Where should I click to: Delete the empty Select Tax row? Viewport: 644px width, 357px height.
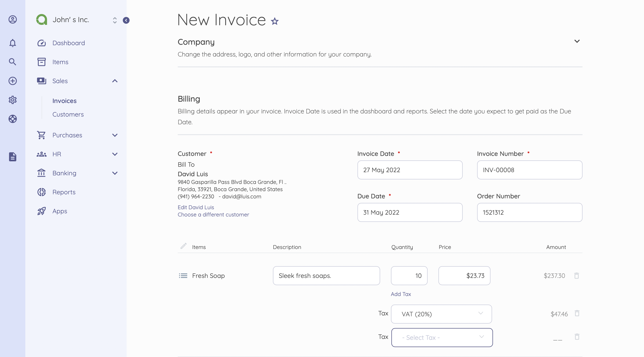pos(577,337)
